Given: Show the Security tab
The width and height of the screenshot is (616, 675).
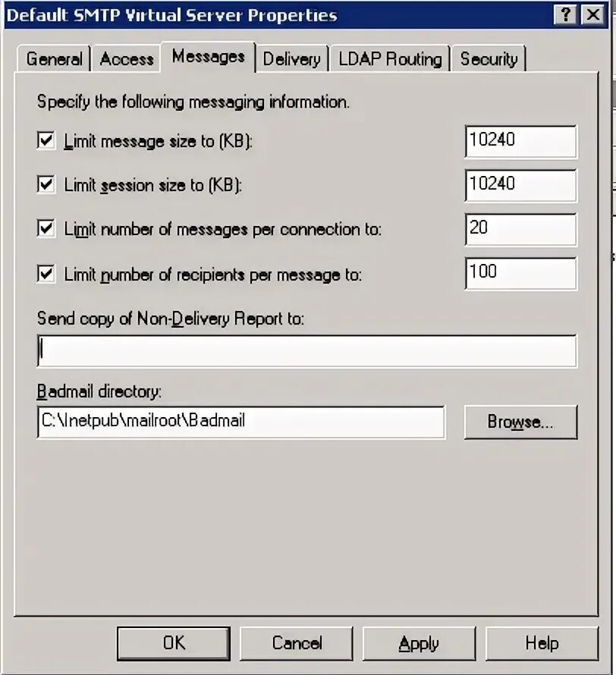Looking at the screenshot, I should [x=489, y=58].
